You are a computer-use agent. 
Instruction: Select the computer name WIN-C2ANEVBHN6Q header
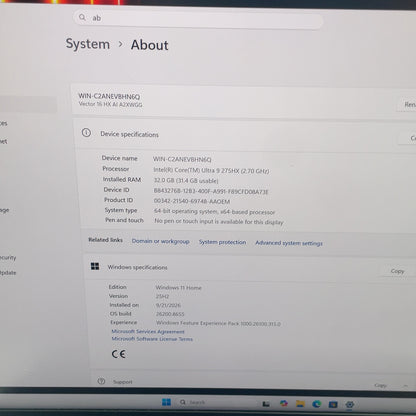[x=109, y=96]
